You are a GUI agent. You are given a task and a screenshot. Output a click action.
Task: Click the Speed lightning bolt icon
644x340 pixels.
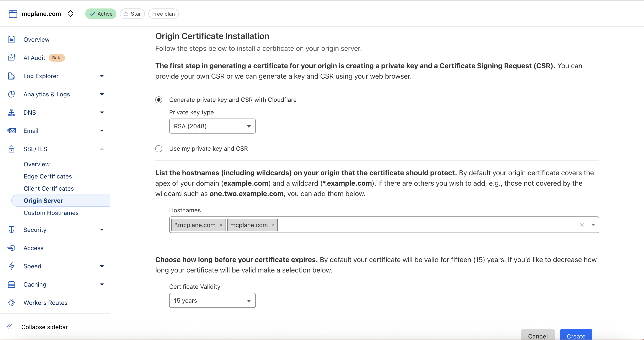coord(11,266)
